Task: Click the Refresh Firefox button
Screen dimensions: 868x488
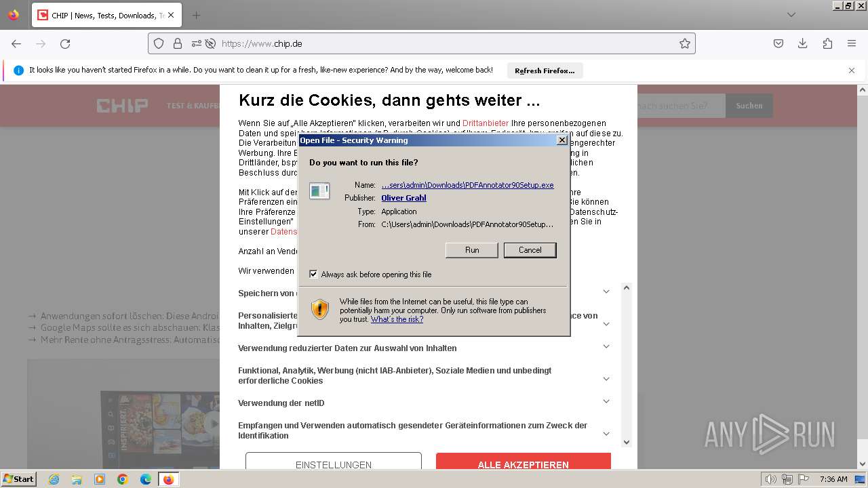Action: [x=545, y=70]
